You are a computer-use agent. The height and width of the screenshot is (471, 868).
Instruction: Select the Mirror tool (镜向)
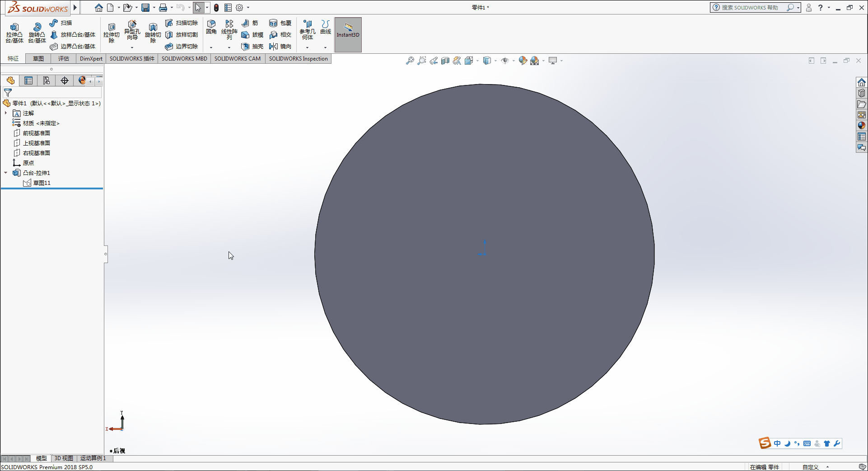tap(280, 46)
